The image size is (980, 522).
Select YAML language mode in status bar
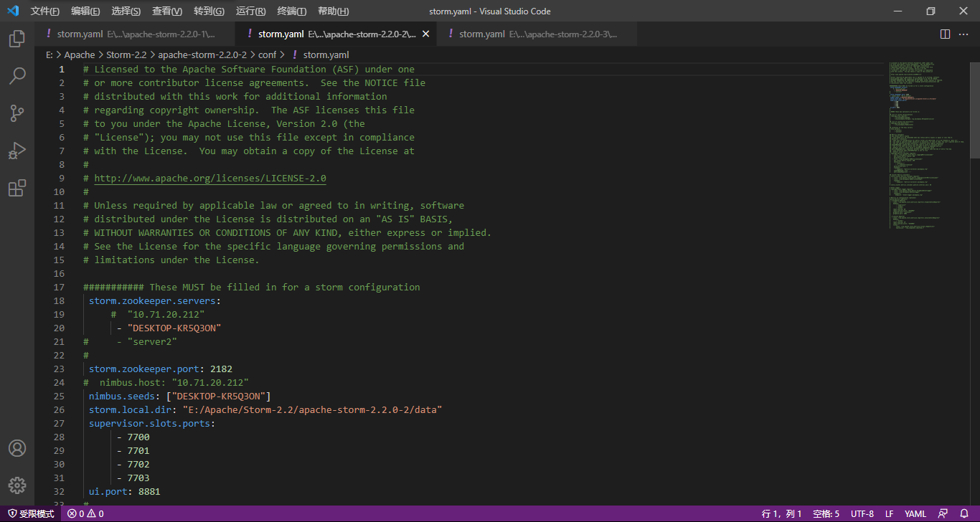(915, 513)
